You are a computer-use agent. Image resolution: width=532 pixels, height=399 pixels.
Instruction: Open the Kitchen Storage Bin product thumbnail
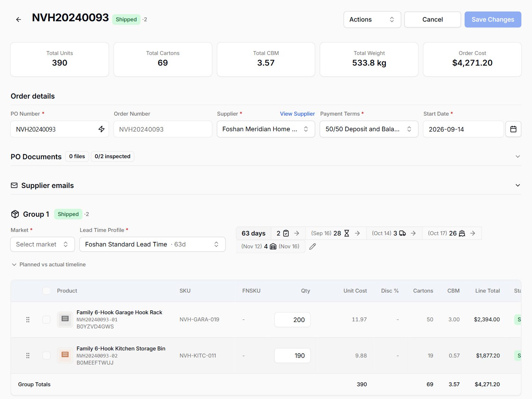click(x=65, y=356)
